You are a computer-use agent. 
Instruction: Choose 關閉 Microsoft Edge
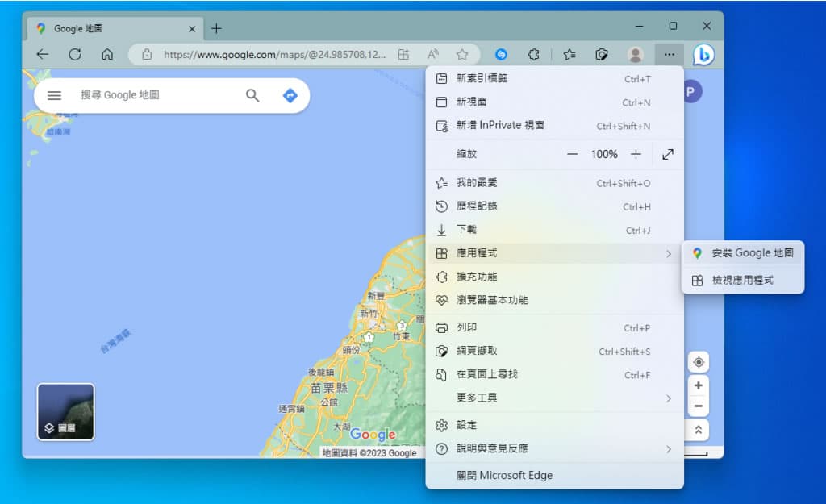pos(555,476)
